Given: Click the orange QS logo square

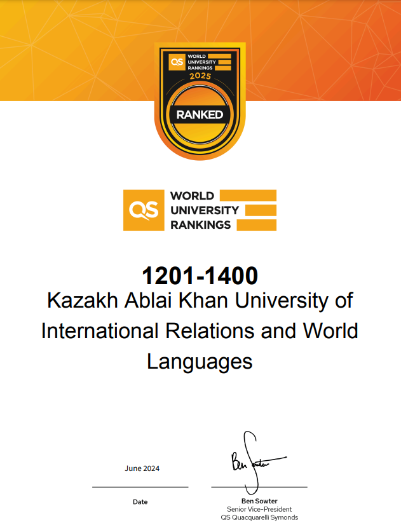Looking at the screenshot, I should [x=144, y=210].
